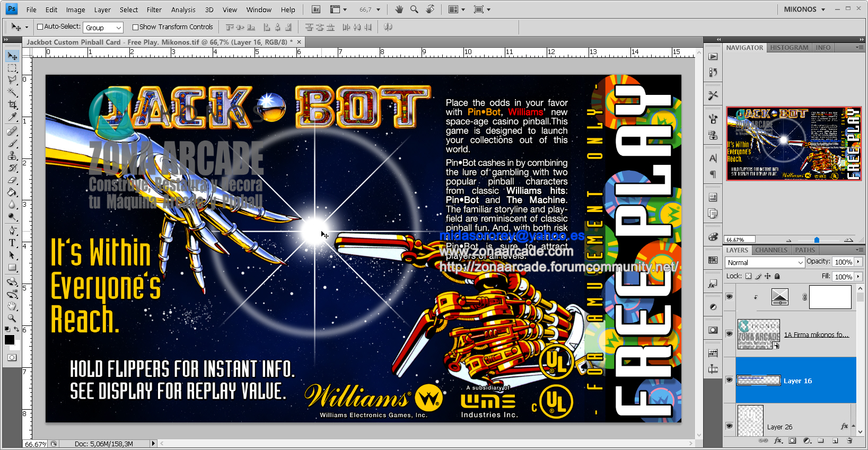Viewport: 868px width, 450px height.
Task: Select the Eyedropper tool
Action: (x=12, y=117)
